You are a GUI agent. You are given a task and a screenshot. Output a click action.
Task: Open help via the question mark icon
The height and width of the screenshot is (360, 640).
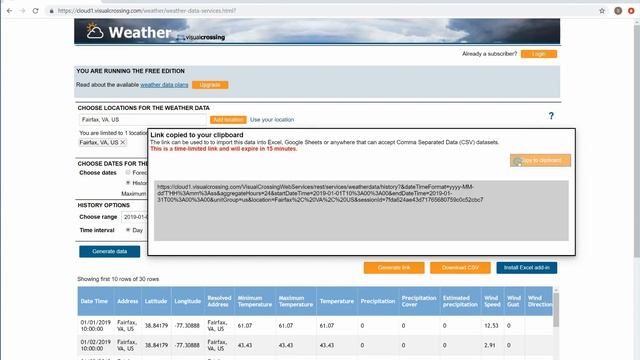click(551, 116)
